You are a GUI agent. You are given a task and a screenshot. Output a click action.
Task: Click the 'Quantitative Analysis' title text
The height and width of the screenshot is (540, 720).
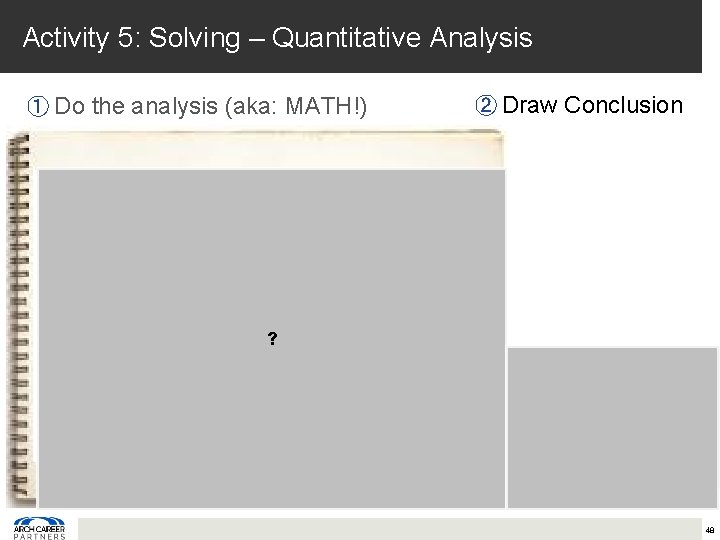402,39
